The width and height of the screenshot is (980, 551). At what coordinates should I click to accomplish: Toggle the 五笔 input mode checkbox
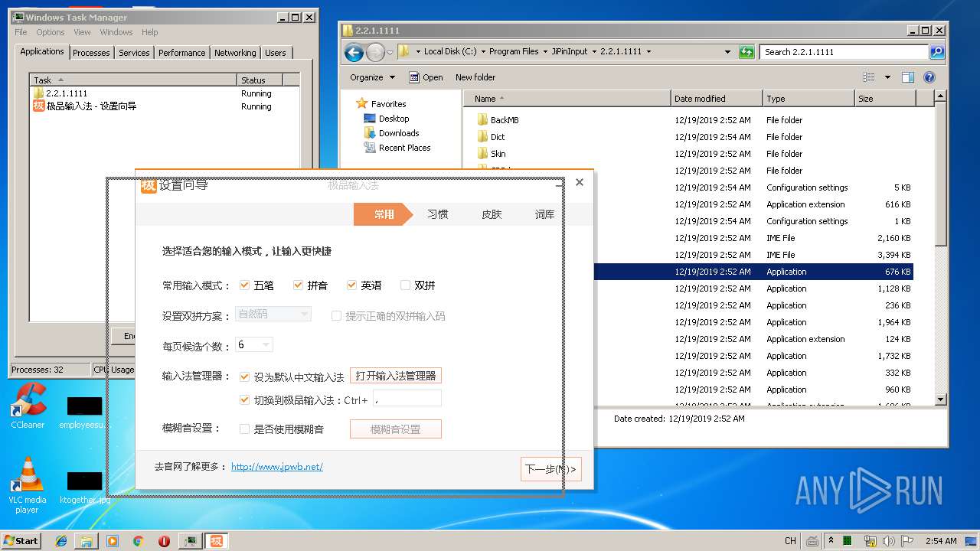click(x=245, y=285)
